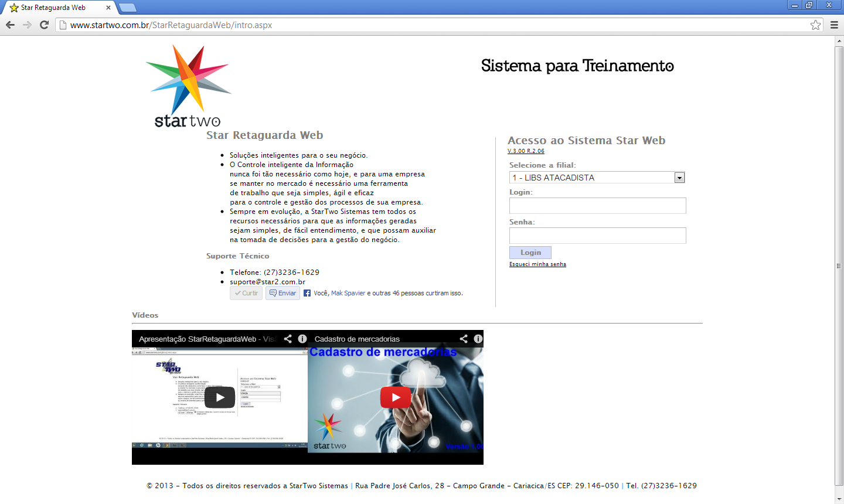Click the address bar URL field
The width and height of the screenshot is (844, 504).
tap(434, 25)
